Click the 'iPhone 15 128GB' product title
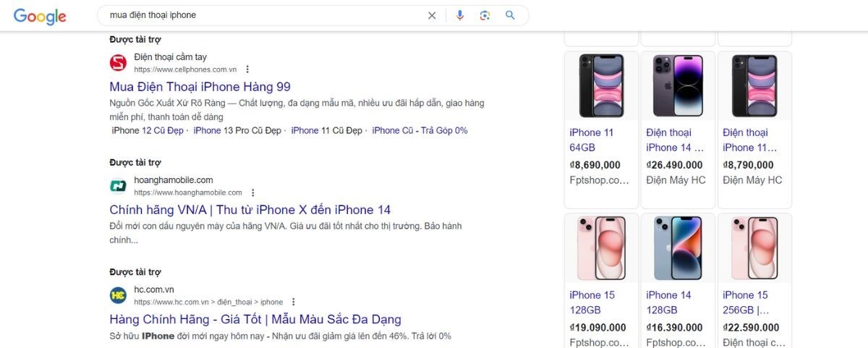 coord(592,302)
